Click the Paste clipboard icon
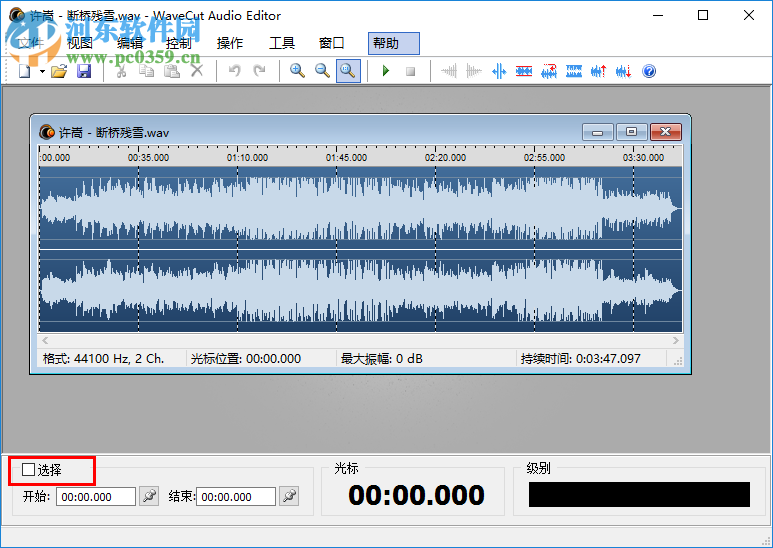This screenshot has width=773, height=548. pyautogui.click(x=172, y=71)
